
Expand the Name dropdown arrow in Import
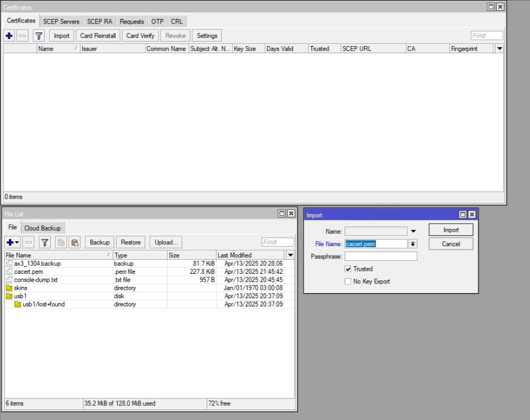tap(413, 231)
